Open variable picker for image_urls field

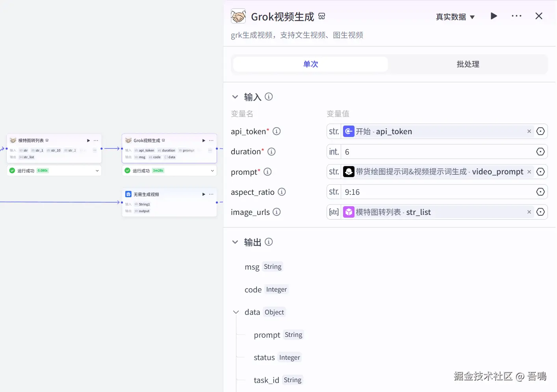(540, 212)
